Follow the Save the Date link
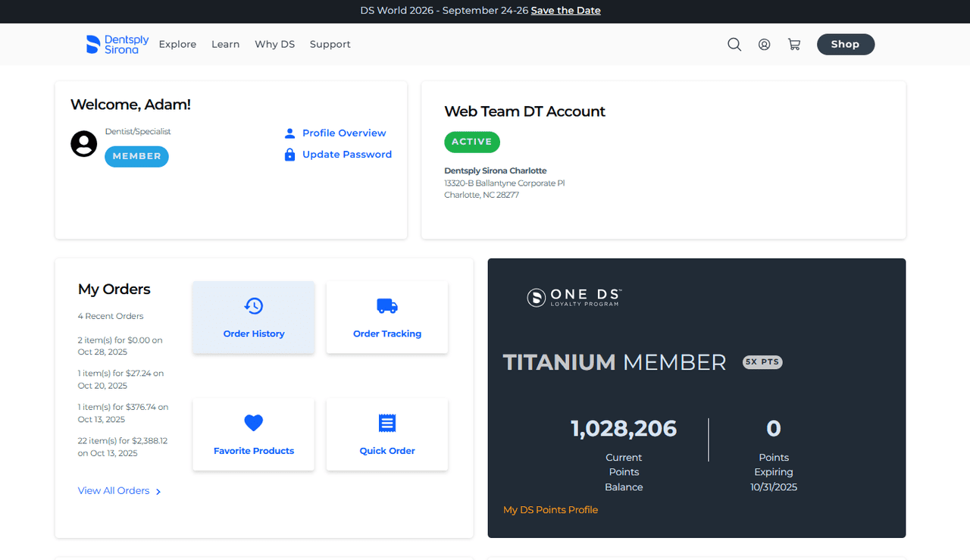 (x=565, y=11)
